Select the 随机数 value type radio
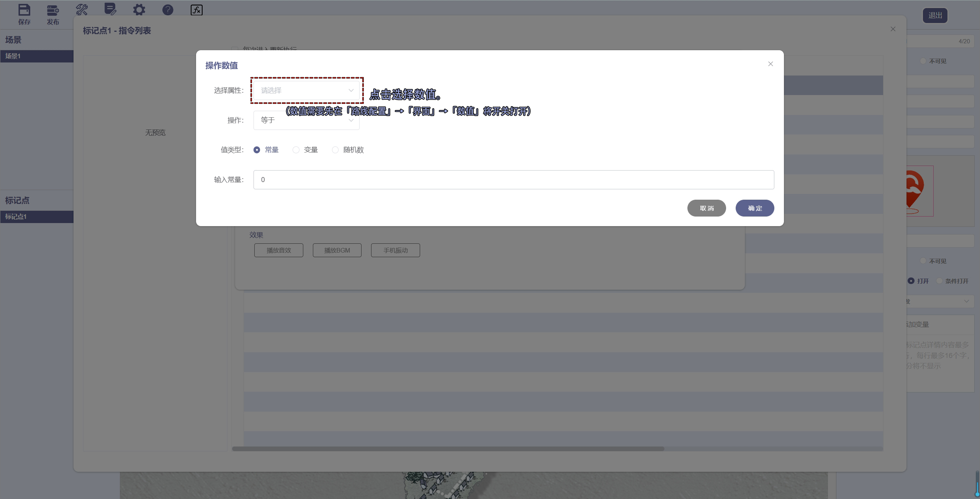The height and width of the screenshot is (499, 980). pyautogui.click(x=335, y=150)
